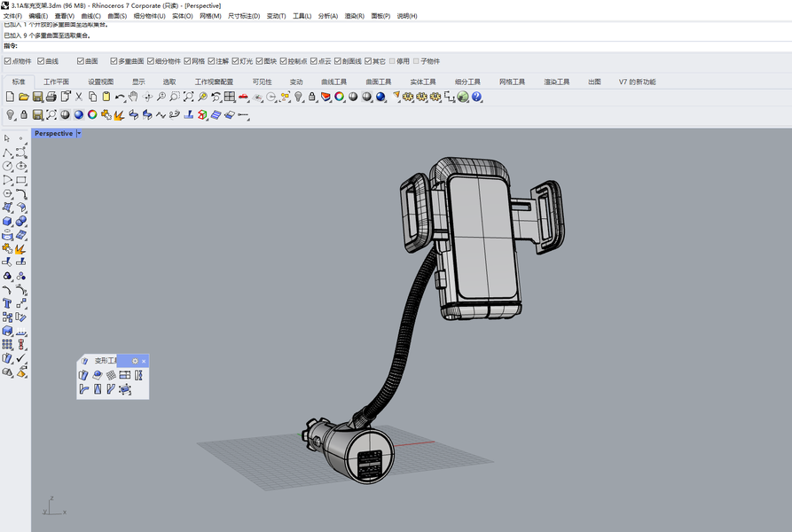Open the 文件(F) menu
This screenshot has height=532, width=792.
(x=12, y=16)
